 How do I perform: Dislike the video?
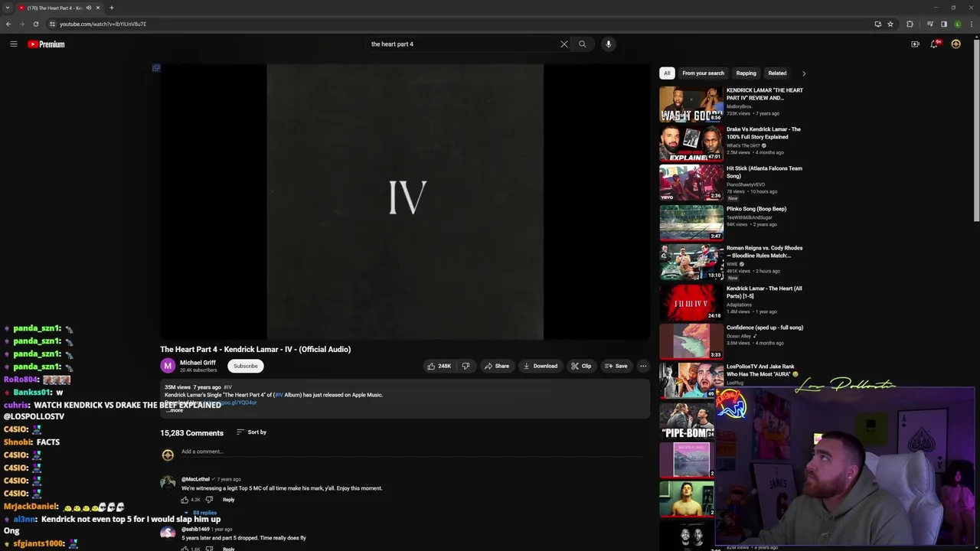[x=465, y=366]
